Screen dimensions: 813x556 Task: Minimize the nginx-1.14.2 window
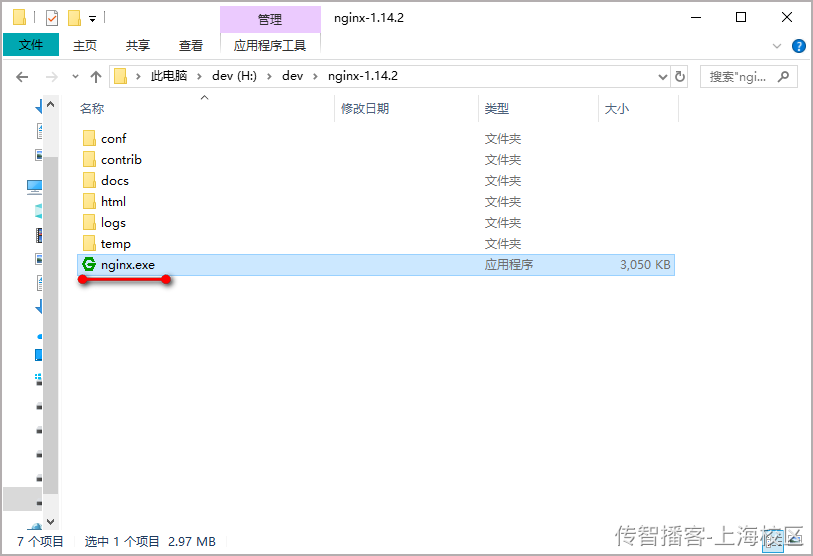[696, 17]
